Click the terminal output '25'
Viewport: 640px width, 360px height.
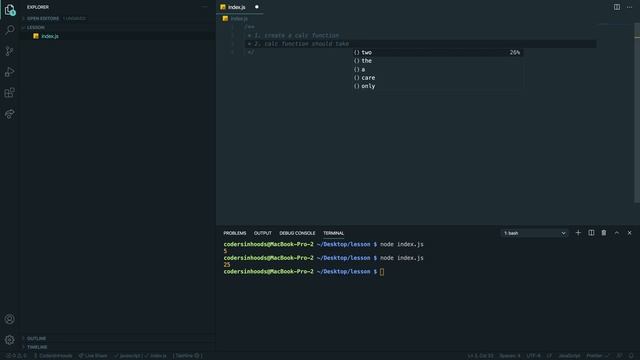tap(227, 264)
